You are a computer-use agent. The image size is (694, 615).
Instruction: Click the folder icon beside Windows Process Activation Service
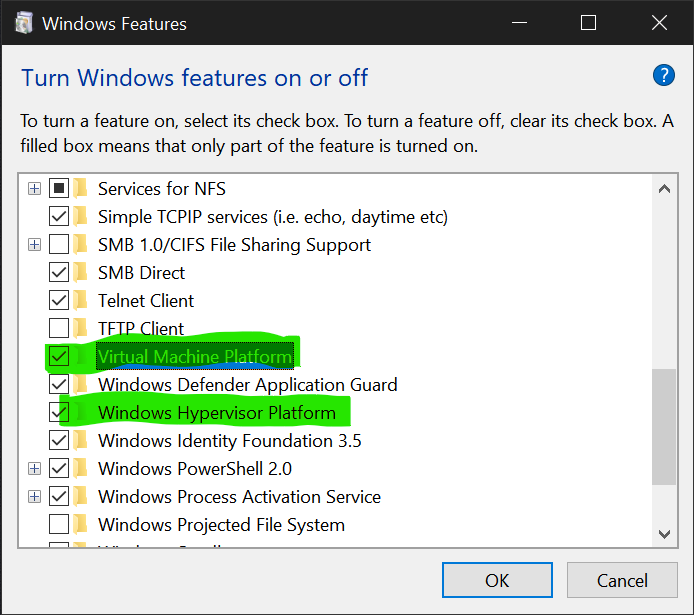[x=80, y=496]
